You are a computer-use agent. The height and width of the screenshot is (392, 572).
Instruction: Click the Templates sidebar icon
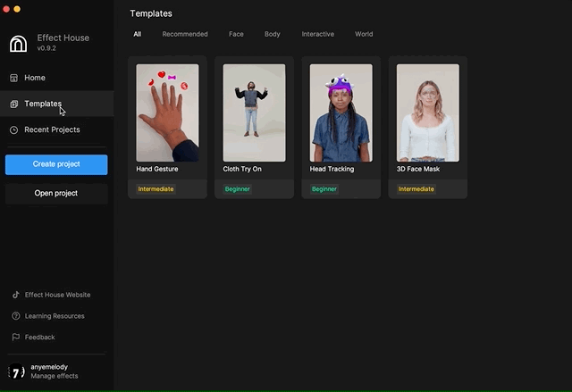(14, 104)
